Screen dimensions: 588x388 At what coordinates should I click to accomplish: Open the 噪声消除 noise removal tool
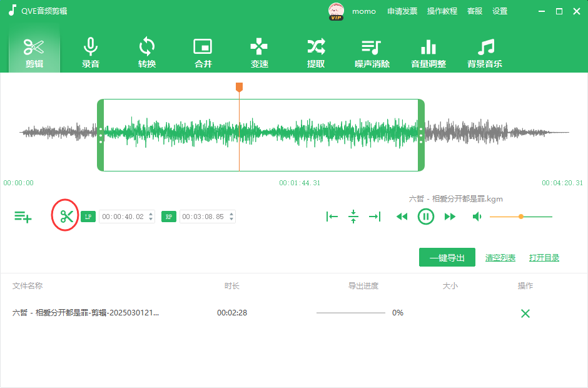pyautogui.click(x=372, y=53)
